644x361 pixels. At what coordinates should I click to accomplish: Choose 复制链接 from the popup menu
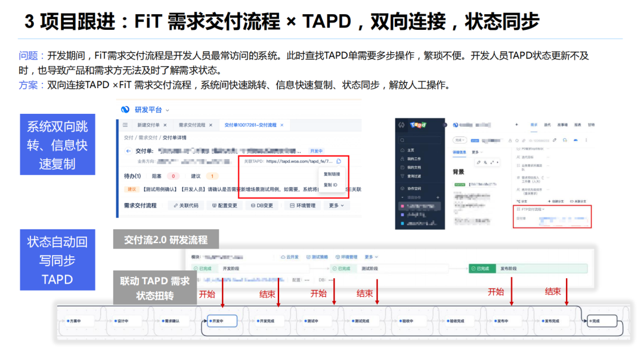pos(332,174)
